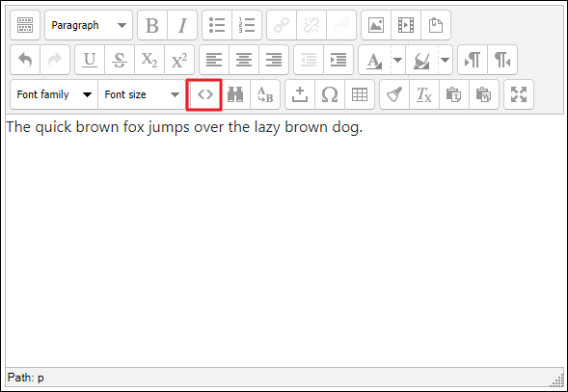The width and height of the screenshot is (568, 392).
Task: Decrease indent with outdent icon
Action: click(x=309, y=60)
